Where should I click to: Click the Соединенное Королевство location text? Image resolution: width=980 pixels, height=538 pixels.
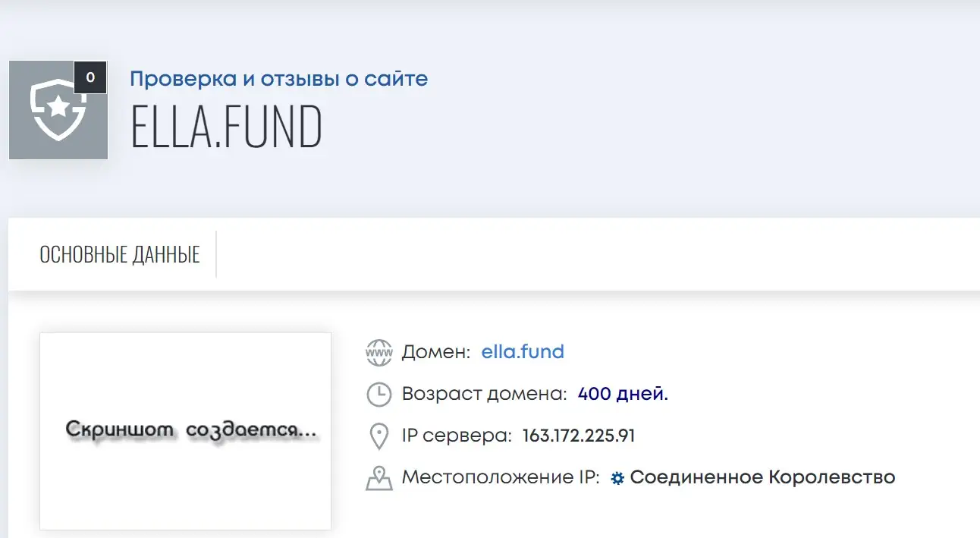(x=763, y=478)
